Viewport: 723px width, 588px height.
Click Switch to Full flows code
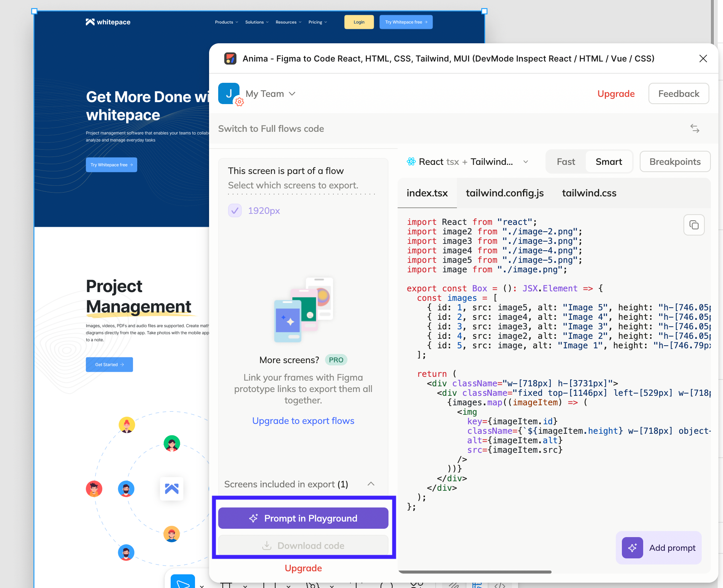[271, 128]
